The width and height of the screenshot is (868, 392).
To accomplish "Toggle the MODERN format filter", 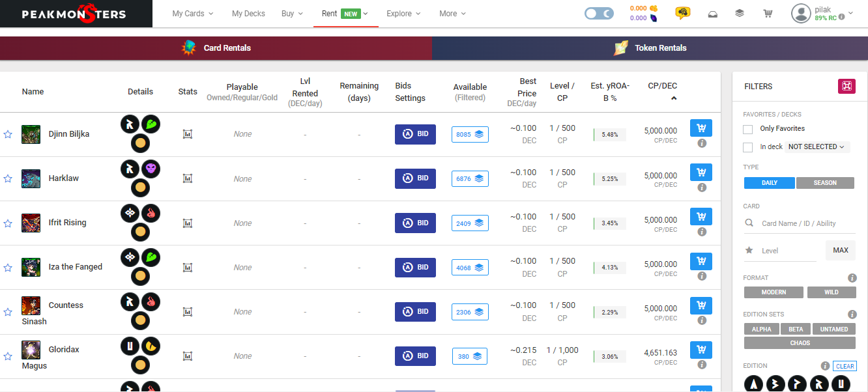I will point(774,292).
